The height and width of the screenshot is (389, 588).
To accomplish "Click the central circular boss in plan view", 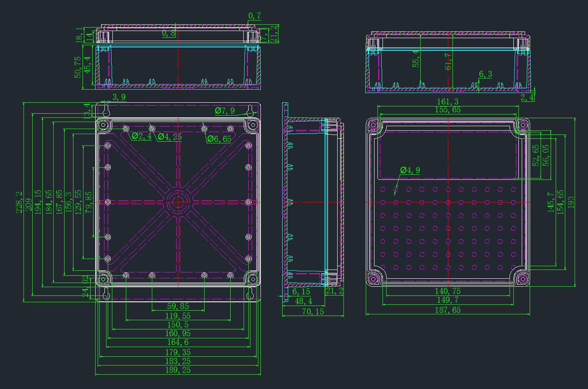I will (178, 202).
